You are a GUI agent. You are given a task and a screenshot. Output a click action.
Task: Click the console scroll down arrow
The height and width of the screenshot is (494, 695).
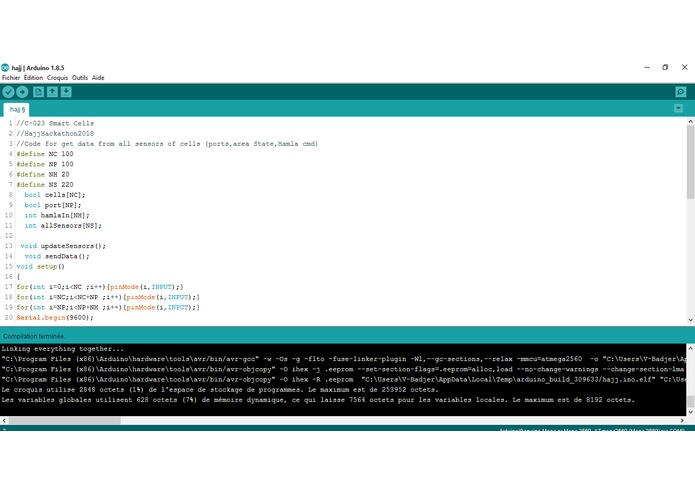pyautogui.click(x=691, y=412)
